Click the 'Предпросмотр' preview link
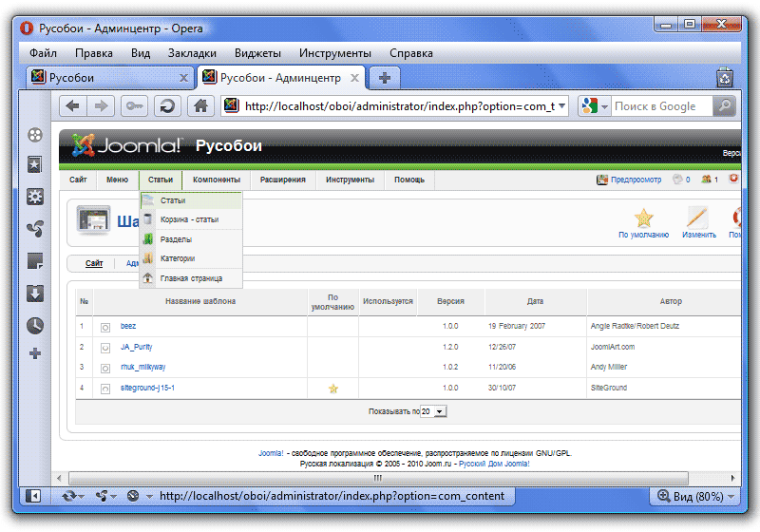760x532 pixels. (629, 180)
